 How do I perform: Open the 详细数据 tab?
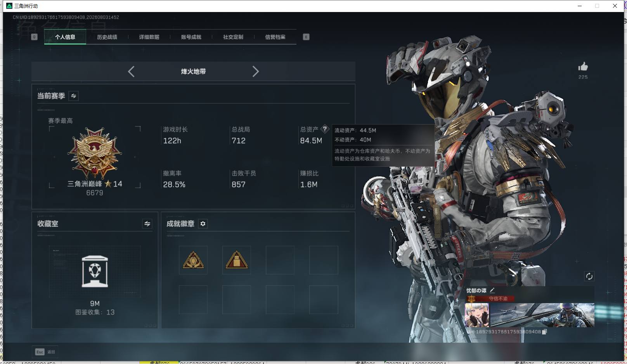point(149,37)
